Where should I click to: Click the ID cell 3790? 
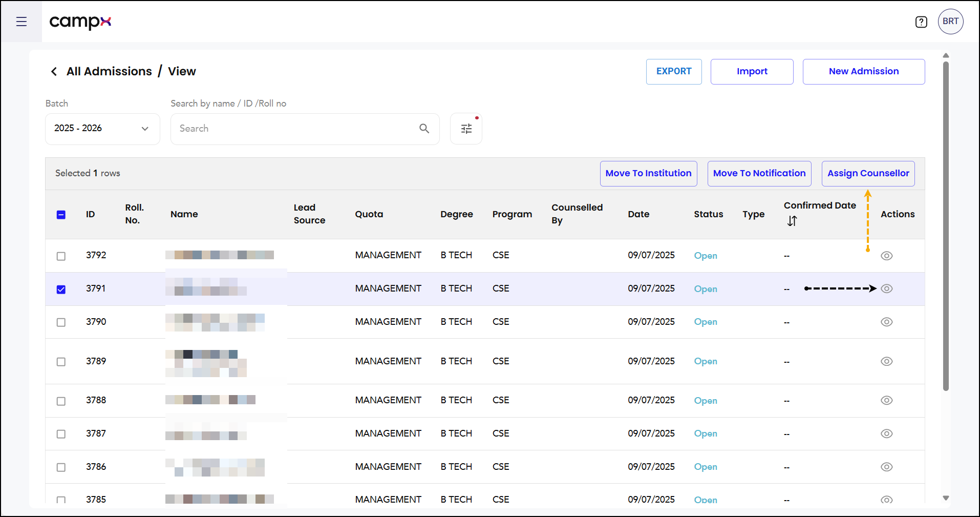96,322
